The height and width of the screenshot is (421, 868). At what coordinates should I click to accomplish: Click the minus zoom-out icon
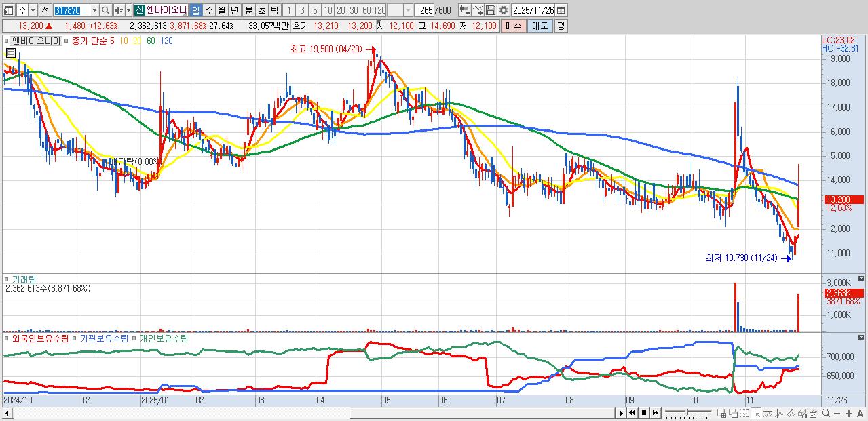click(837, 414)
